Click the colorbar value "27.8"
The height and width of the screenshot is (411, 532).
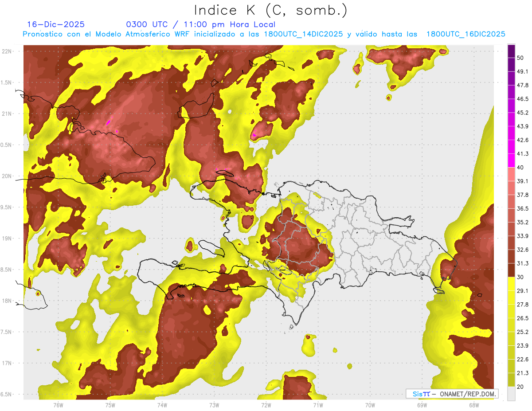522,305
